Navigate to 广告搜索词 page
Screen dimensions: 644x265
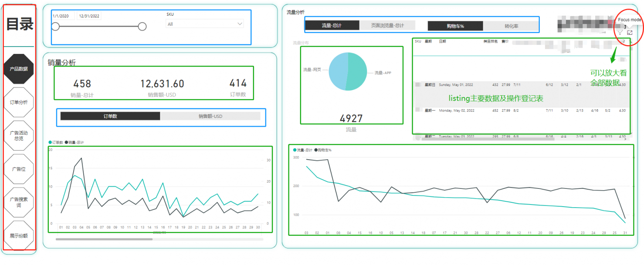19,202
